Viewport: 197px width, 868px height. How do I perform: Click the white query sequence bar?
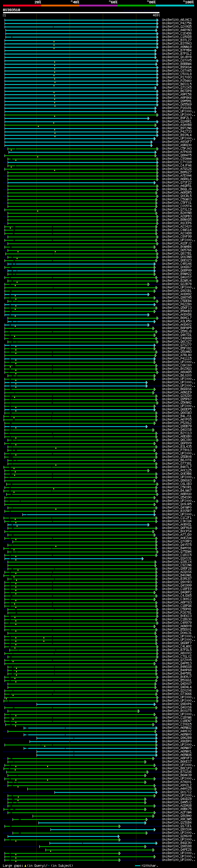[x=81, y=12]
